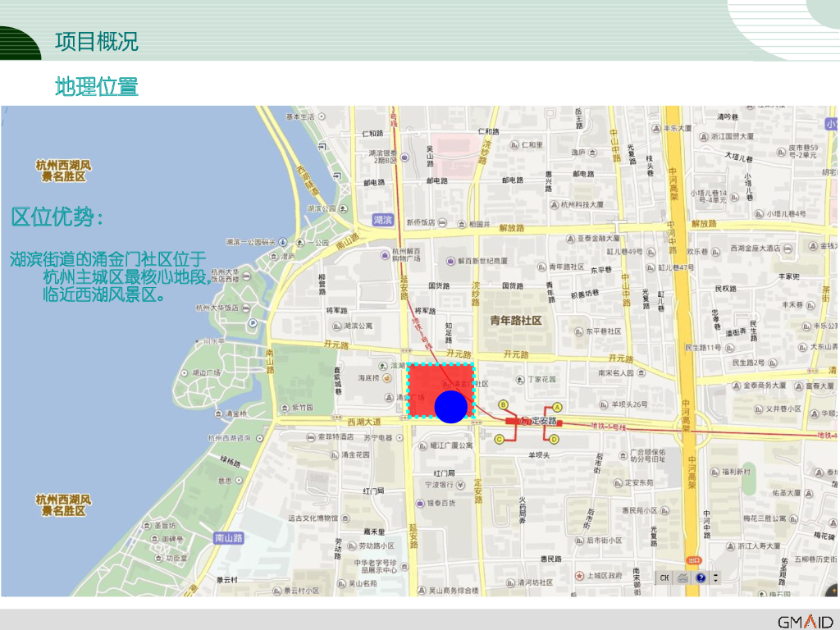
Task: Select the parking P marker near 杭州大华饭店
Action: (x=253, y=323)
